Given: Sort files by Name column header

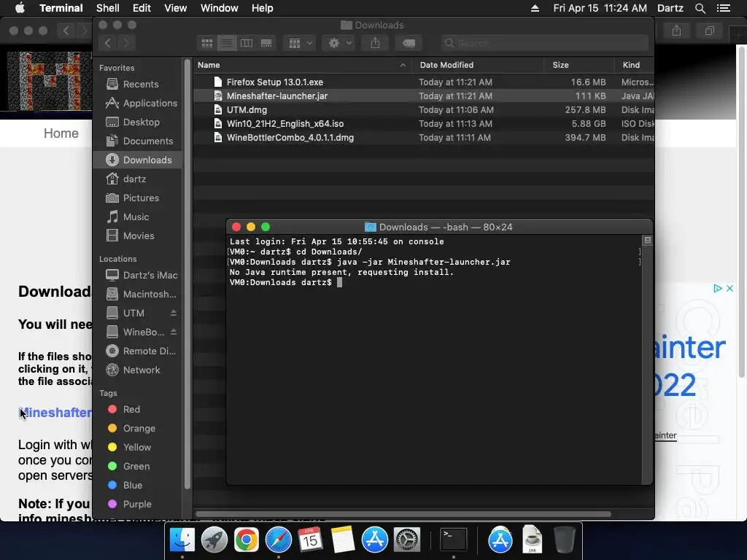Looking at the screenshot, I should [x=302, y=65].
